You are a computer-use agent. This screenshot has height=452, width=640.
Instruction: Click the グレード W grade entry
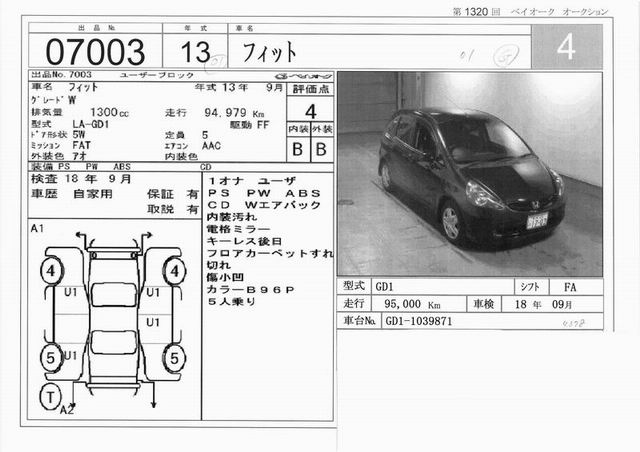click(x=53, y=100)
